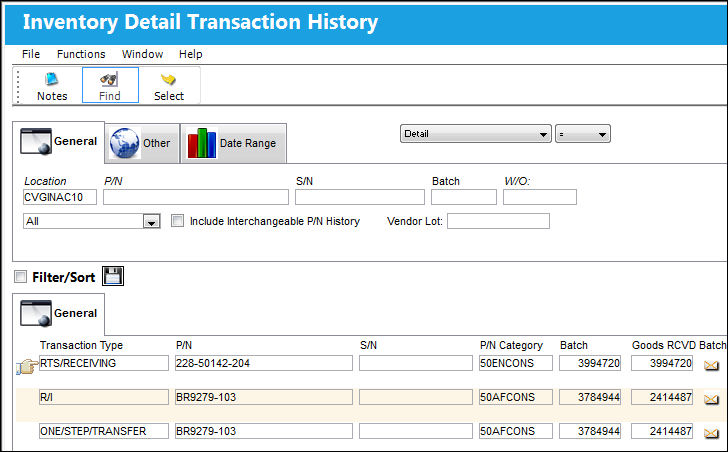Enable Include Interchangeable P/N History checkbox
The width and height of the screenshot is (728, 452).
pos(177,220)
